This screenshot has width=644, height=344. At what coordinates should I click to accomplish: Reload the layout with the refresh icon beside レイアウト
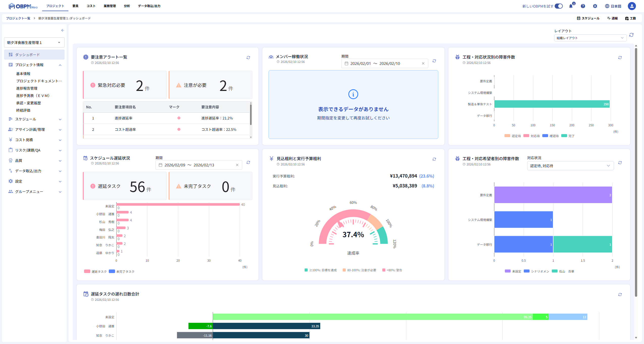pos(631,35)
